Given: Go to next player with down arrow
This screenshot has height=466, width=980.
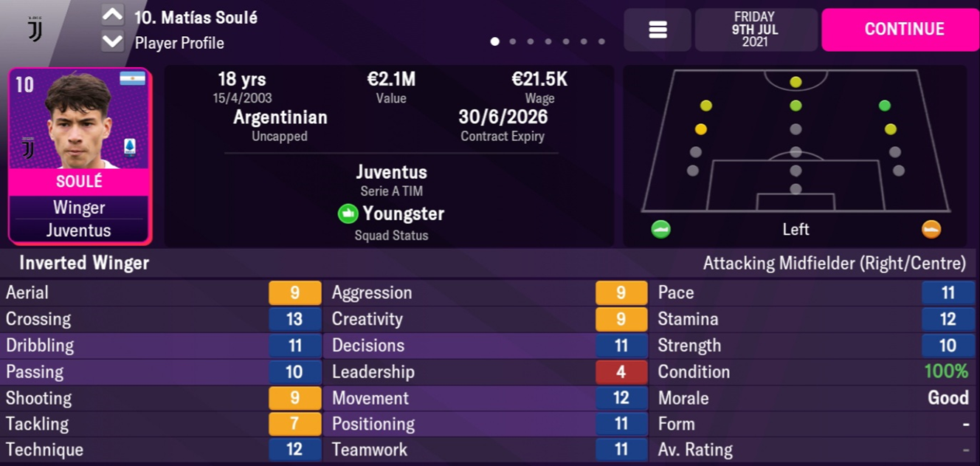Looking at the screenshot, I should pyautogui.click(x=112, y=41).
